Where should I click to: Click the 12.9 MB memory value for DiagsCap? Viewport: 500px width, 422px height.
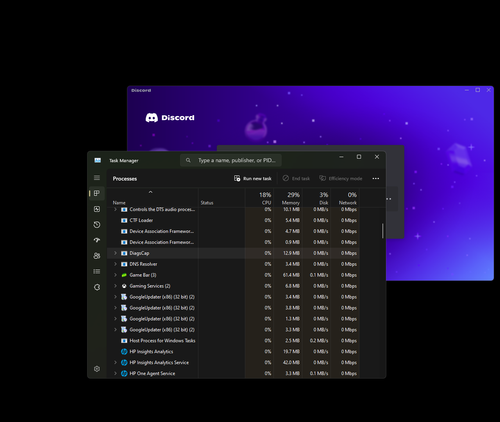[291, 253]
